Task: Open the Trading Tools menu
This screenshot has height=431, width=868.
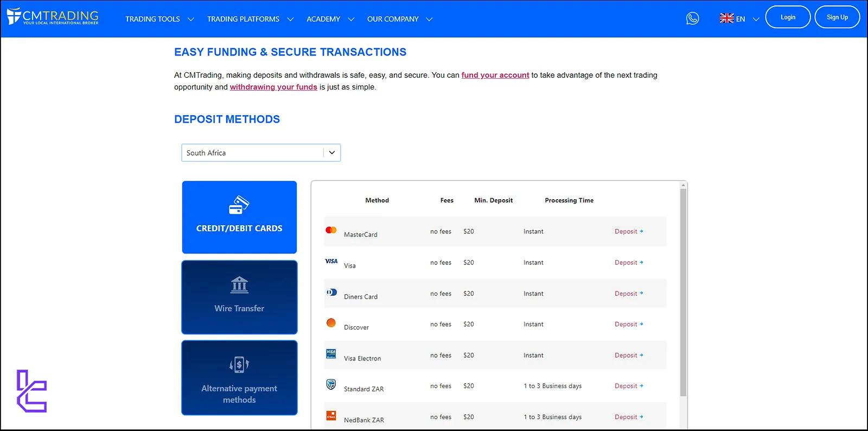Action: point(152,19)
